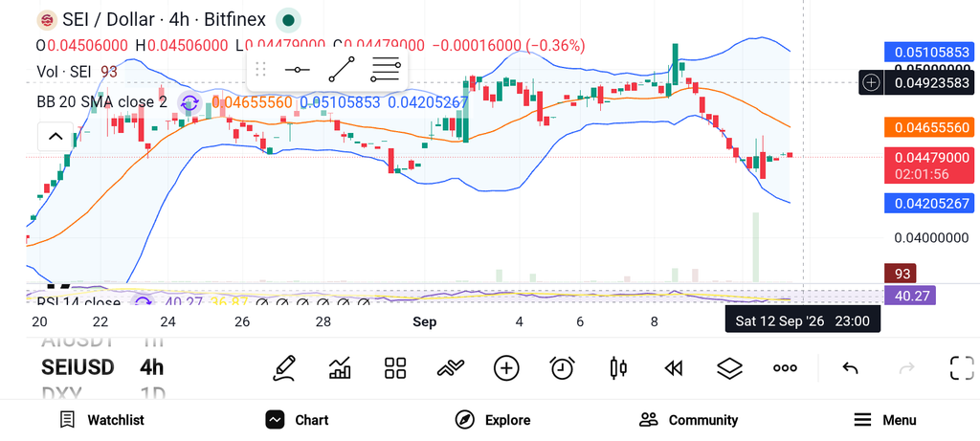Image resolution: width=980 pixels, height=441 pixels.
Task: Select the pencil drawing tool
Action: click(x=283, y=368)
